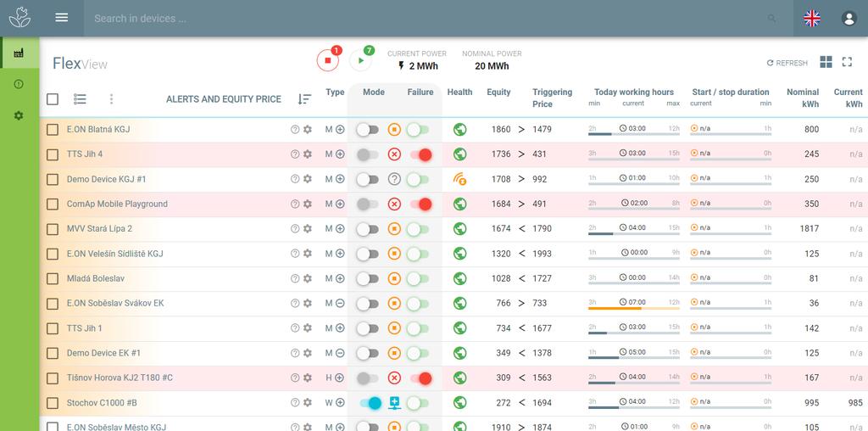Click the Mode column header
Viewport: 868px width, 431px height.
374,92
